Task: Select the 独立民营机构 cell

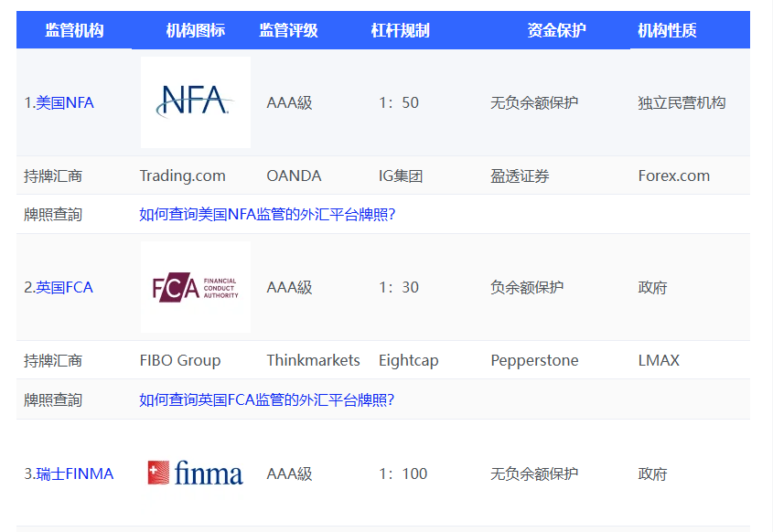Action: 682,102
